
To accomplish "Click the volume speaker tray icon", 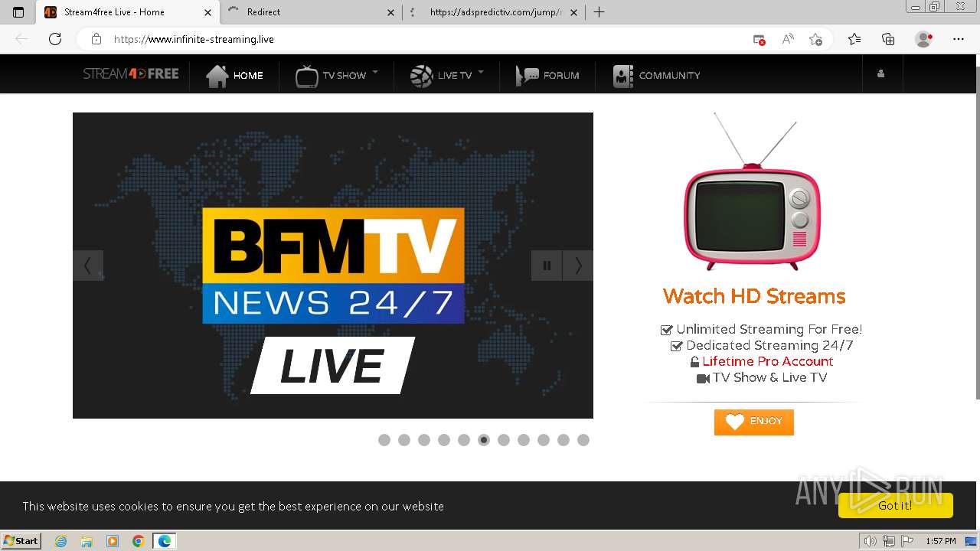I will [x=871, y=541].
